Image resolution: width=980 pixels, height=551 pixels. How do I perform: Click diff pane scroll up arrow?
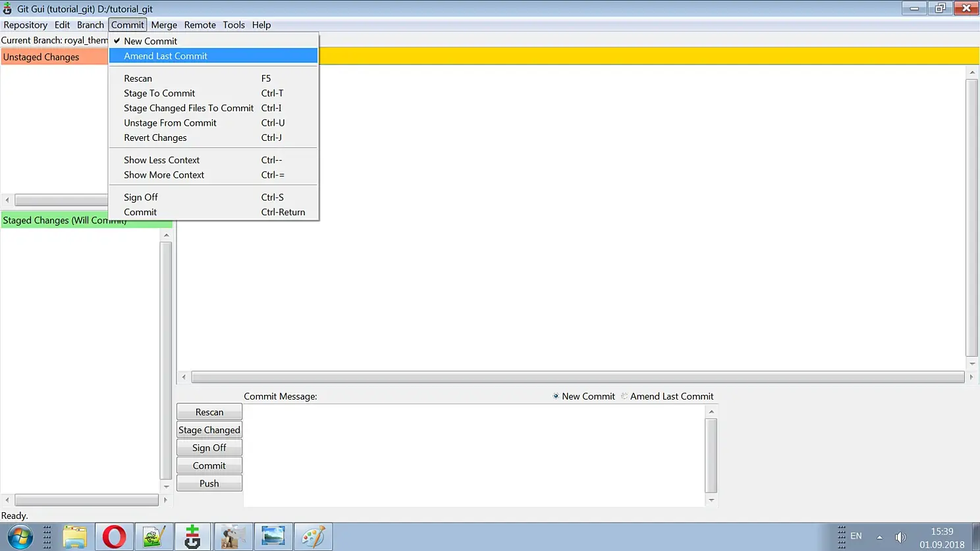[972, 72]
